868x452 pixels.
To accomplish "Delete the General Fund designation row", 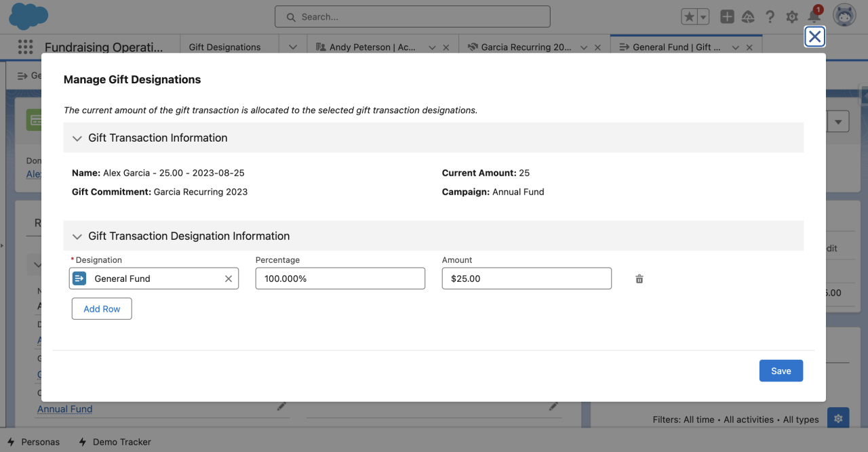I will (x=639, y=279).
